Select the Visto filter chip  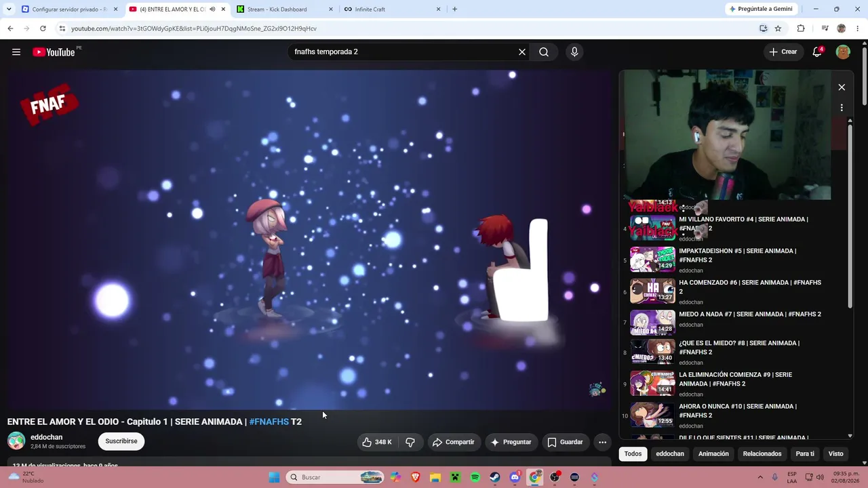point(835,454)
